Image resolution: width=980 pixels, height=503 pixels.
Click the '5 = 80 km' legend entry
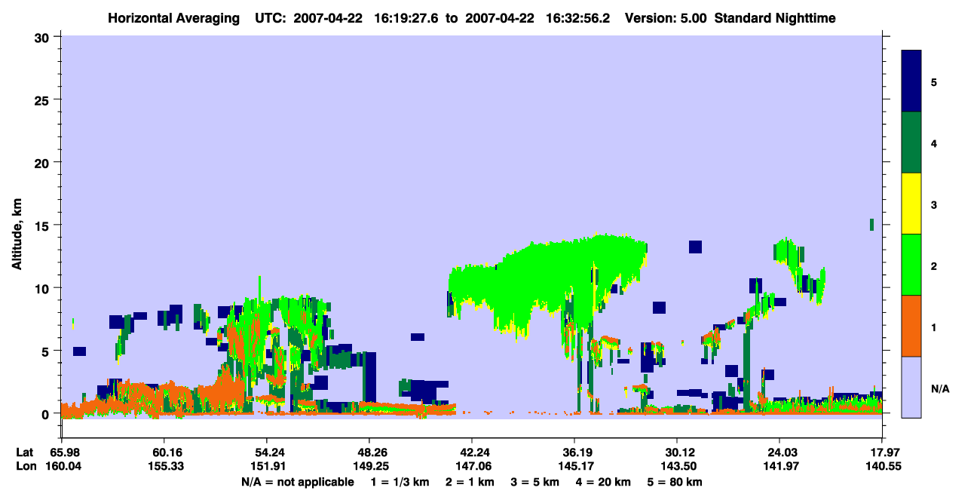click(676, 482)
